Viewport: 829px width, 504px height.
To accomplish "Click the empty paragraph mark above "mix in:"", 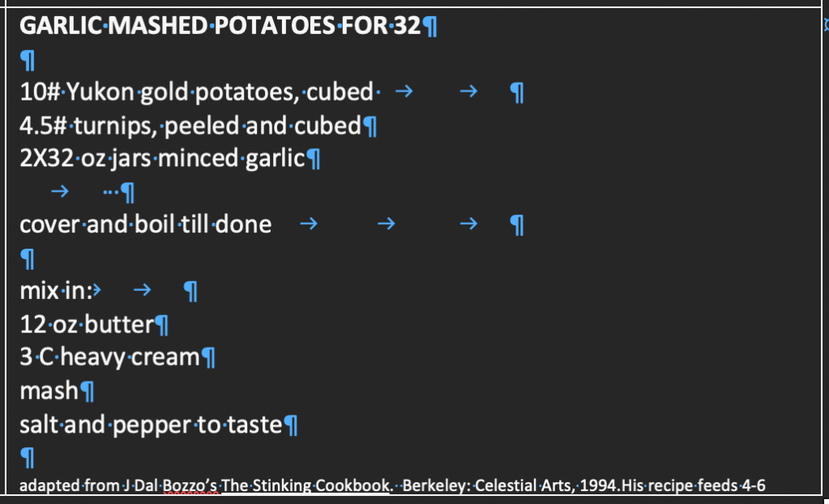I will click(27, 259).
